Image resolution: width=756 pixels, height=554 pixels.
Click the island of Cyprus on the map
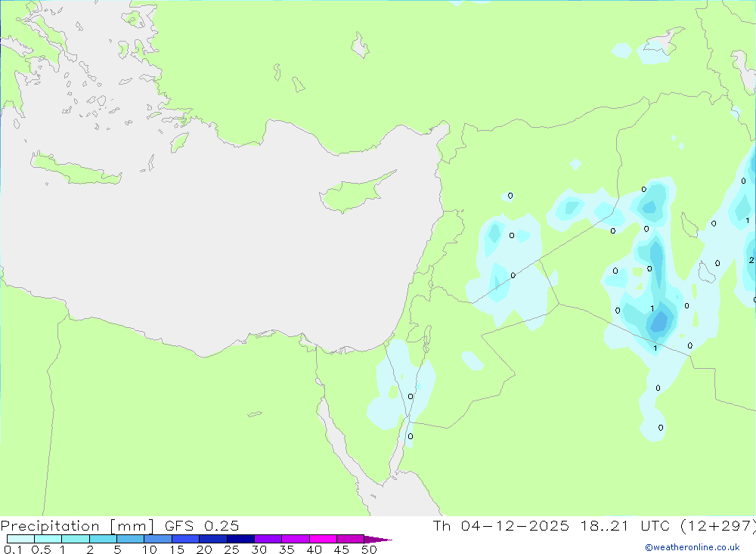(x=355, y=193)
